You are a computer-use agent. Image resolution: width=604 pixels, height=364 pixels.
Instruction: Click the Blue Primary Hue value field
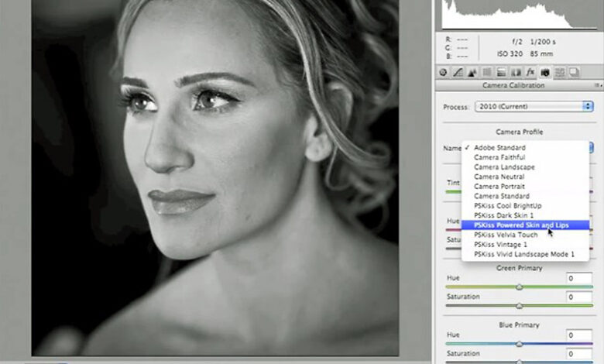579,335
